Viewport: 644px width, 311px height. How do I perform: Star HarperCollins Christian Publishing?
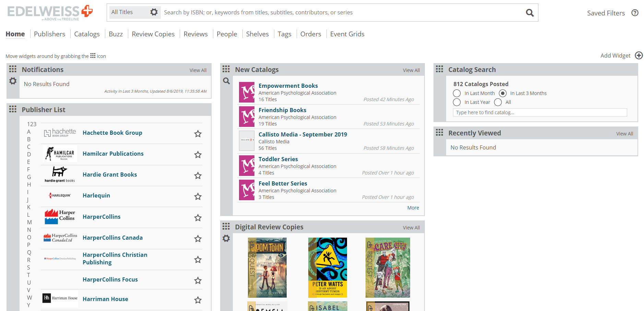[x=198, y=260]
